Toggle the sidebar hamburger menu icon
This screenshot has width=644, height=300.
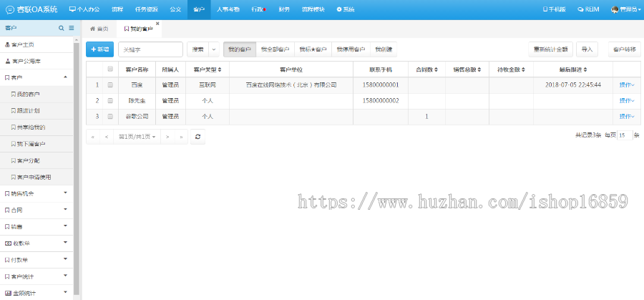point(72,28)
